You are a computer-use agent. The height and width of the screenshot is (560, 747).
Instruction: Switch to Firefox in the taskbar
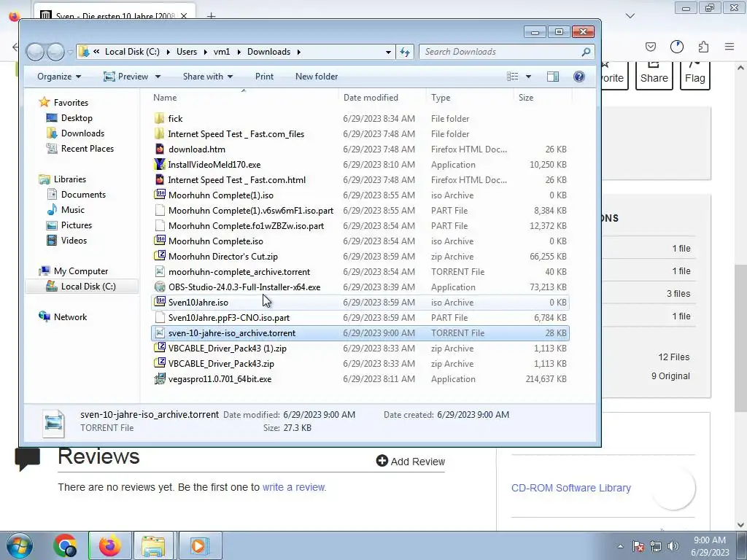tap(109, 545)
